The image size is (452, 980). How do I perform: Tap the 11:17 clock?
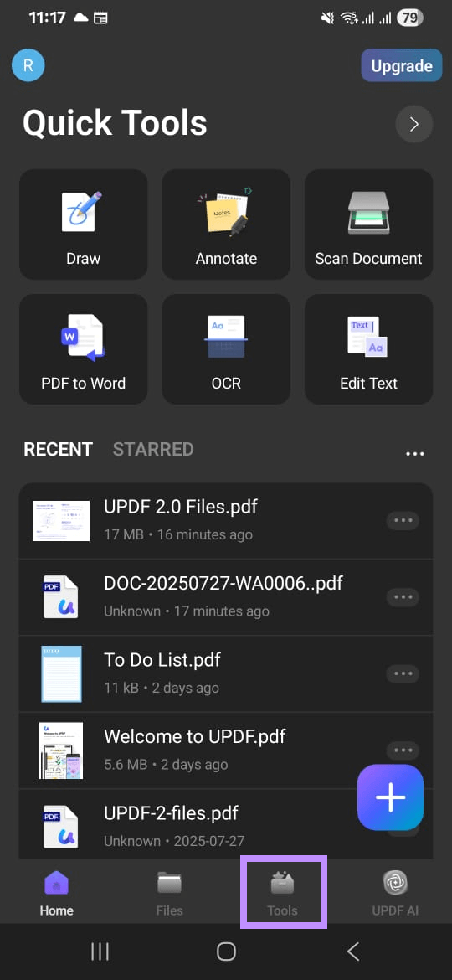click(46, 18)
